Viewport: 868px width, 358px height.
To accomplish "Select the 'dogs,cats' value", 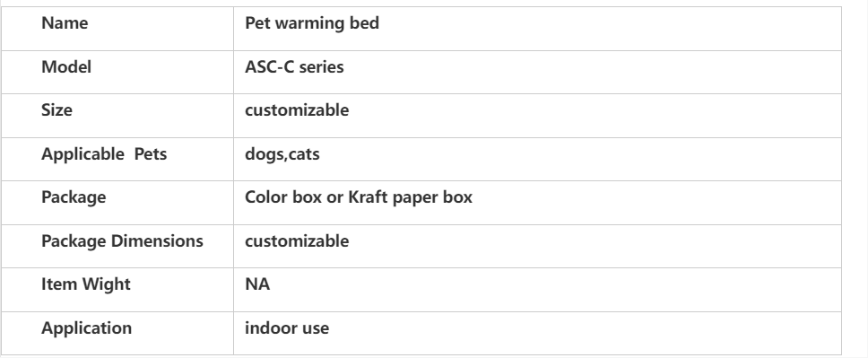I will coord(282,154).
